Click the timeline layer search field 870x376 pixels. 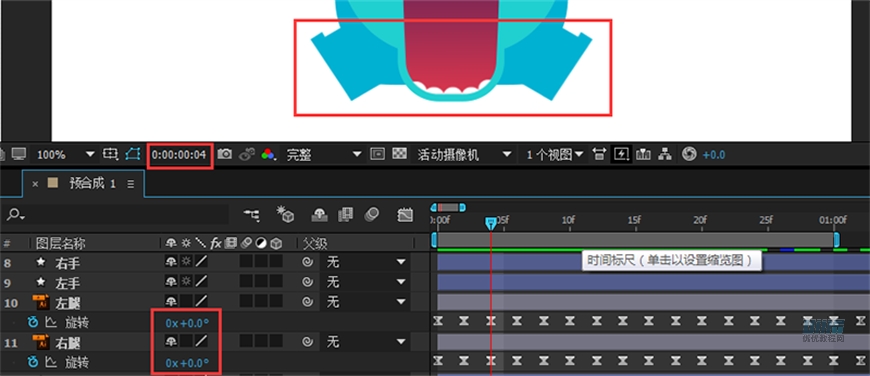(x=118, y=215)
